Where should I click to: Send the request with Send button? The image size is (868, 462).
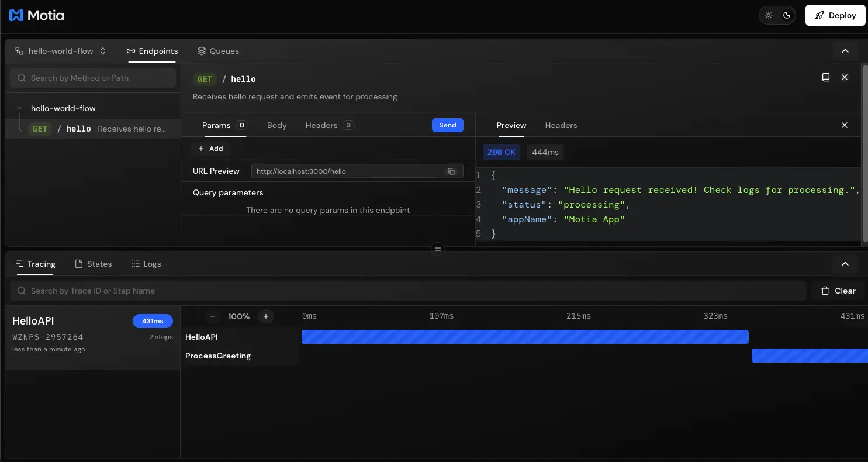click(448, 125)
